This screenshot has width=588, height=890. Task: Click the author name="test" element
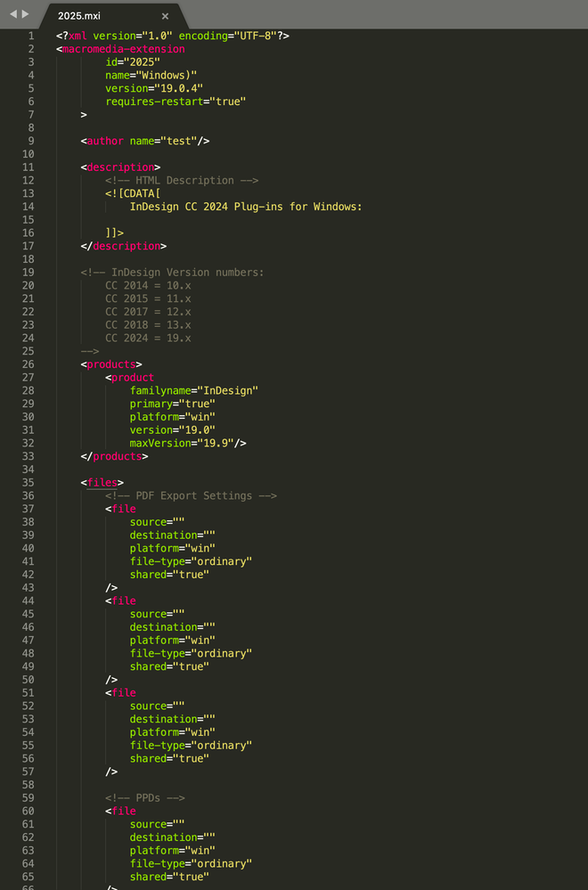144,141
